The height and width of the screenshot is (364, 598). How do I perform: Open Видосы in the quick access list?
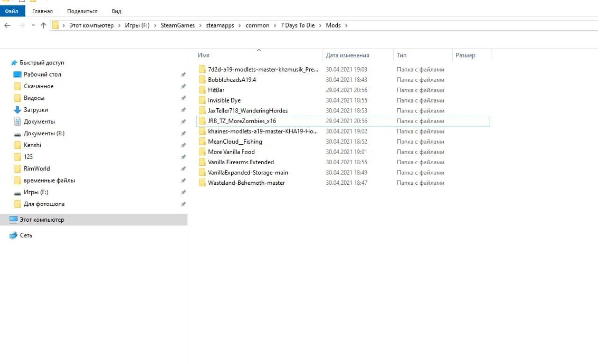click(34, 98)
